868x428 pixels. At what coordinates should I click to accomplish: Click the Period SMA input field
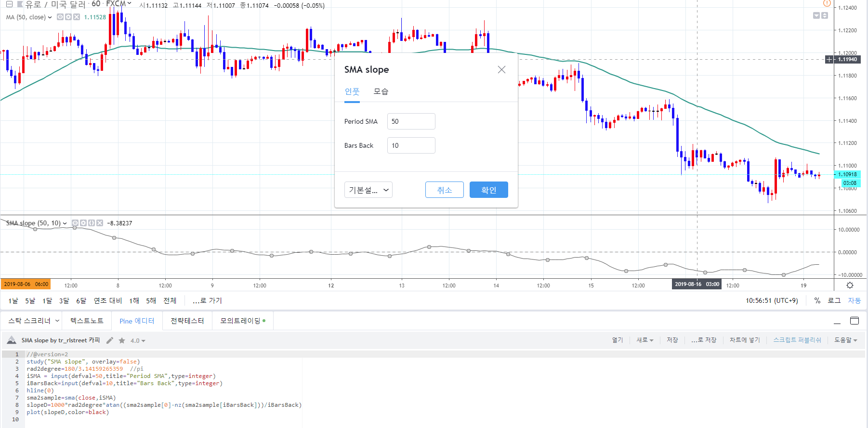coord(411,121)
